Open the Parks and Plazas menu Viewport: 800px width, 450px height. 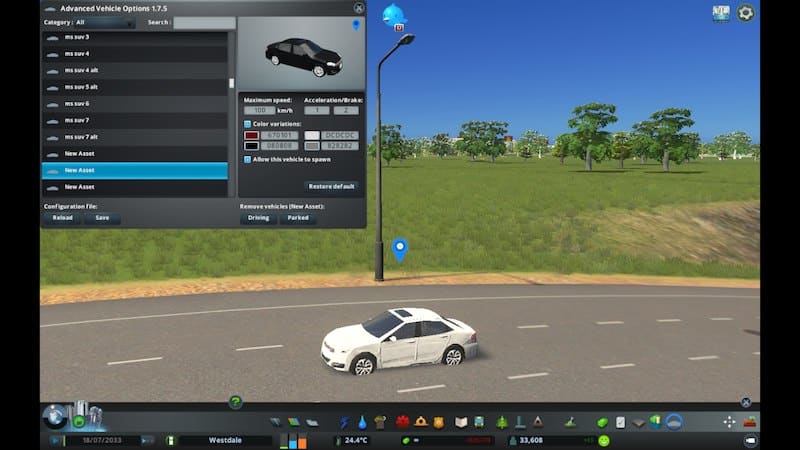coord(502,422)
